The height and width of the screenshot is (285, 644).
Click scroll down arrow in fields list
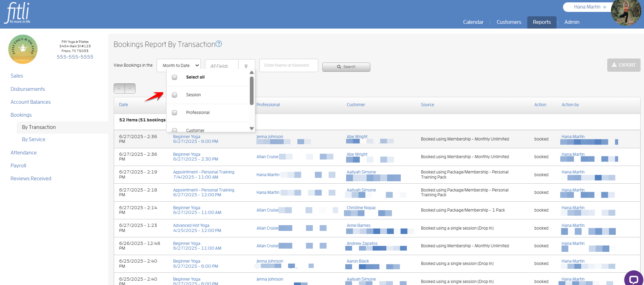click(x=252, y=129)
